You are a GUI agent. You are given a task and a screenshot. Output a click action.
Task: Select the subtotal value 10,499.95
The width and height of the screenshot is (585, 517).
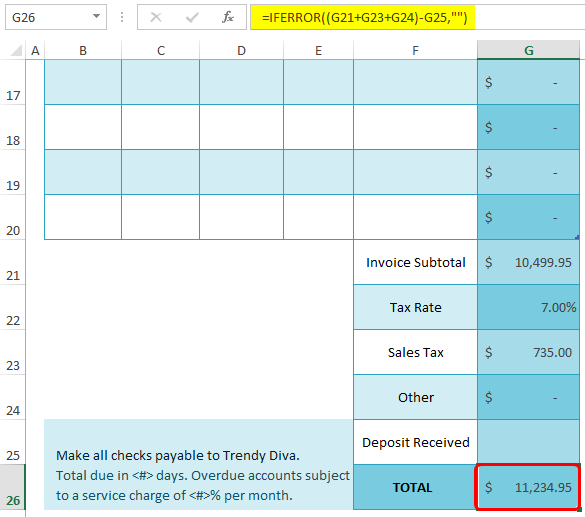click(528, 262)
